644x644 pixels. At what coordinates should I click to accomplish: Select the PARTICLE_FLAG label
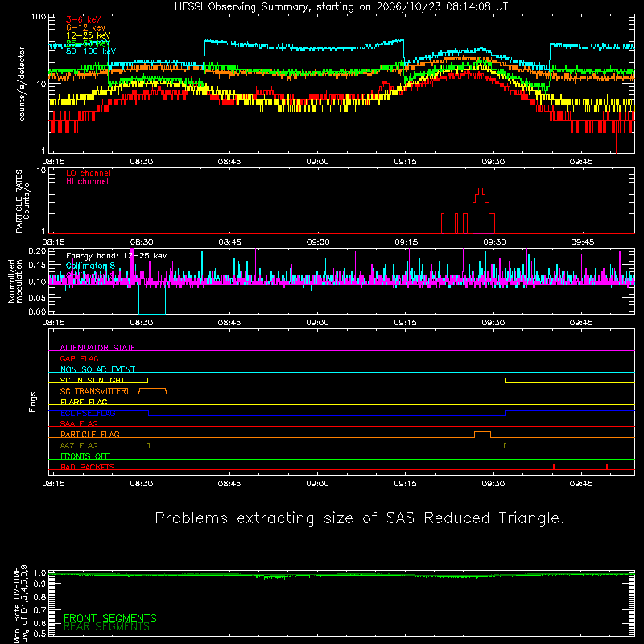click(x=90, y=434)
